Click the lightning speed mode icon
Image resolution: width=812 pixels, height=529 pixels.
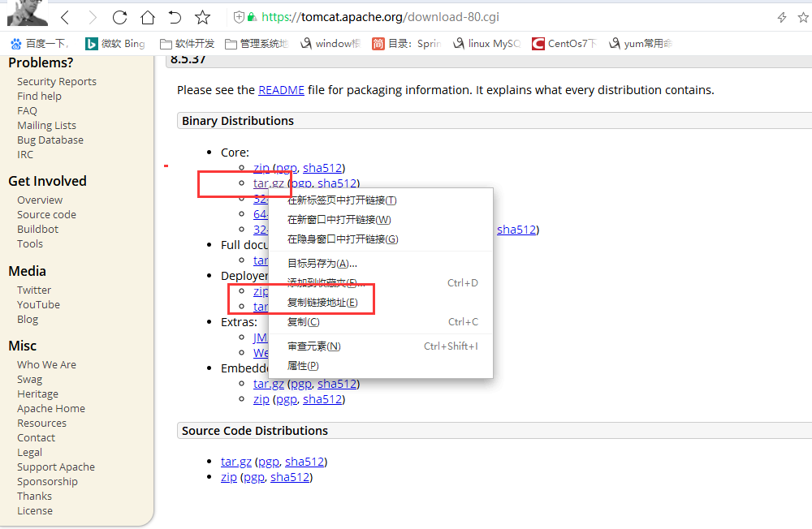[782, 18]
